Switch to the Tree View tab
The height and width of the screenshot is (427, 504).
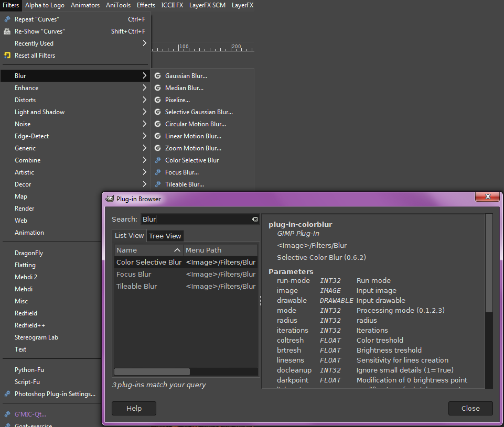coord(165,236)
